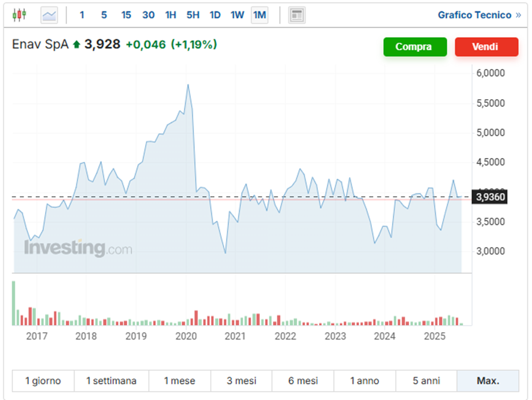Screen dimensions: 532x400
Task: Click the 6,0000 price axis label
Action: (491, 73)
